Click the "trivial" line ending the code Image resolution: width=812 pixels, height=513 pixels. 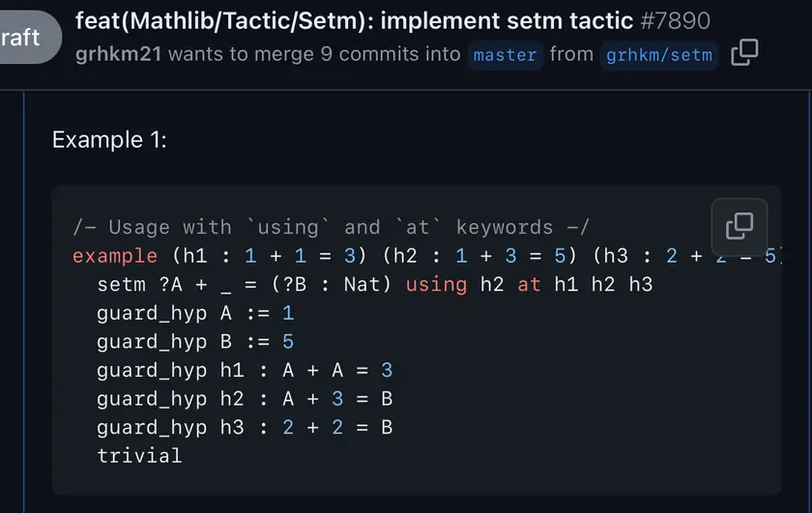[139, 456]
